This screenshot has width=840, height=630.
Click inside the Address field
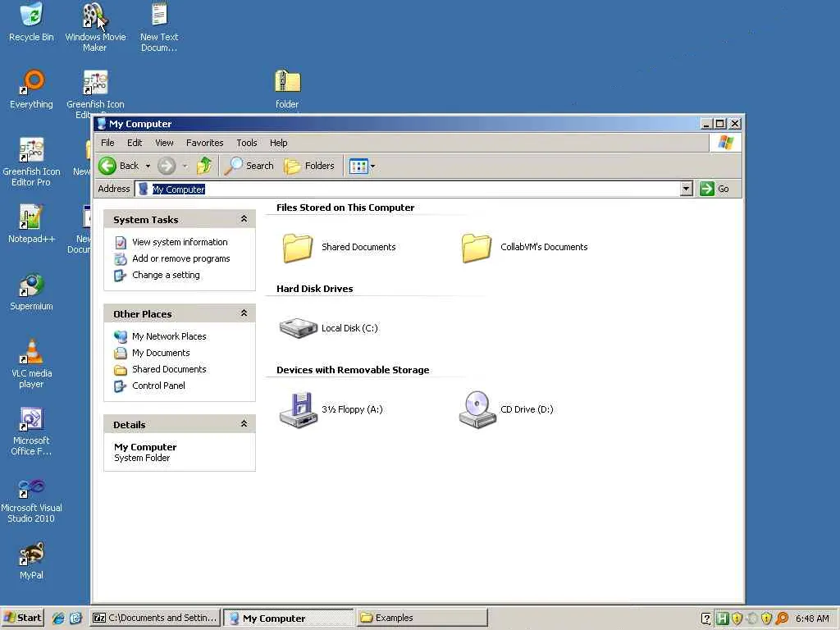coord(408,189)
